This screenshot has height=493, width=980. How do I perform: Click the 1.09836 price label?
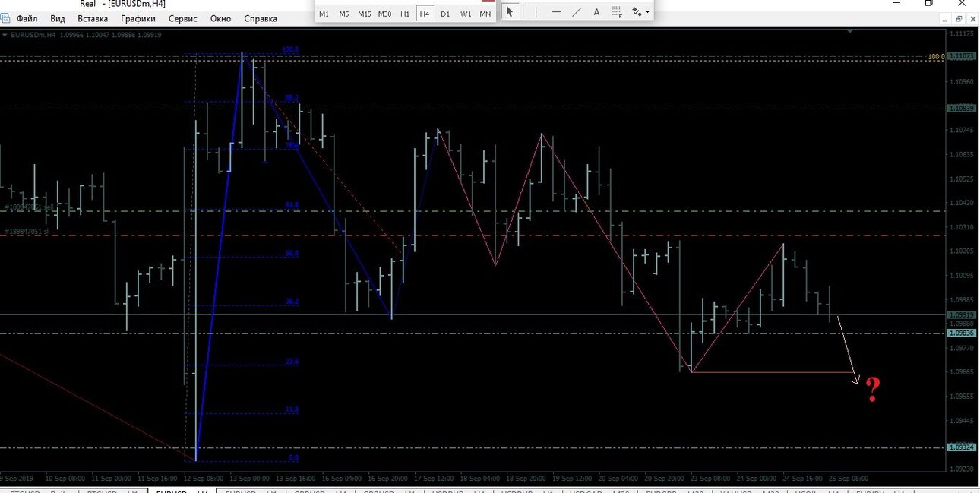point(961,333)
